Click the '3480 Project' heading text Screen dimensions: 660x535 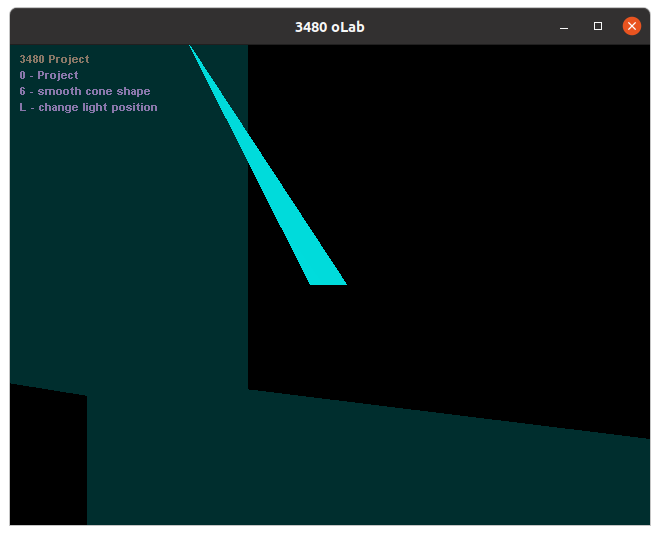54,59
